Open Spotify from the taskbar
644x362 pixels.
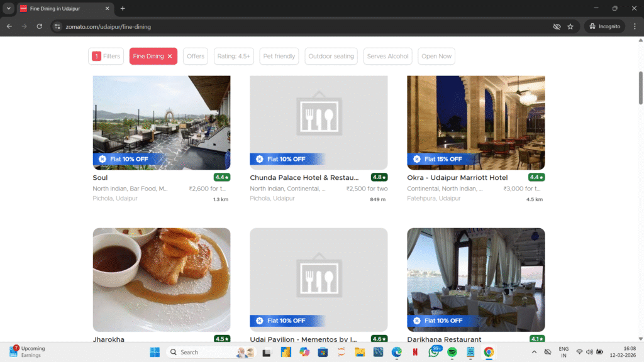452,352
